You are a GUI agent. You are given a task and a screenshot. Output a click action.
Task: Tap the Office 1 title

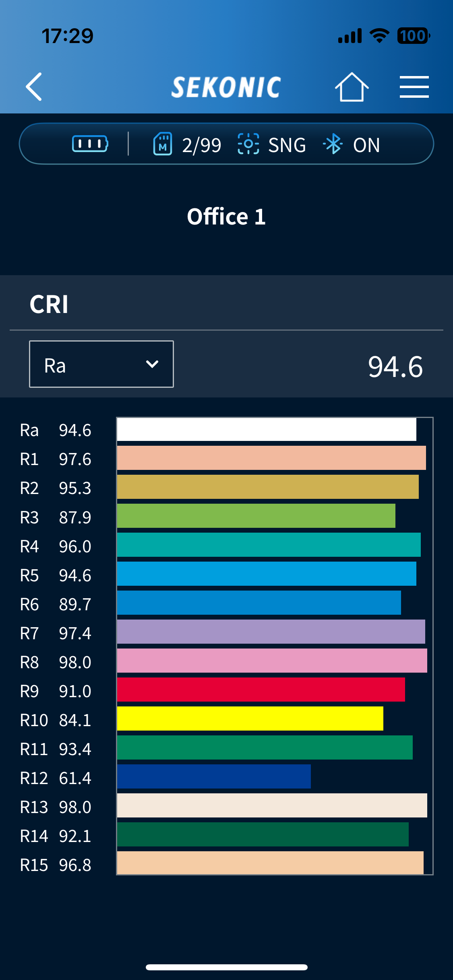point(226,217)
